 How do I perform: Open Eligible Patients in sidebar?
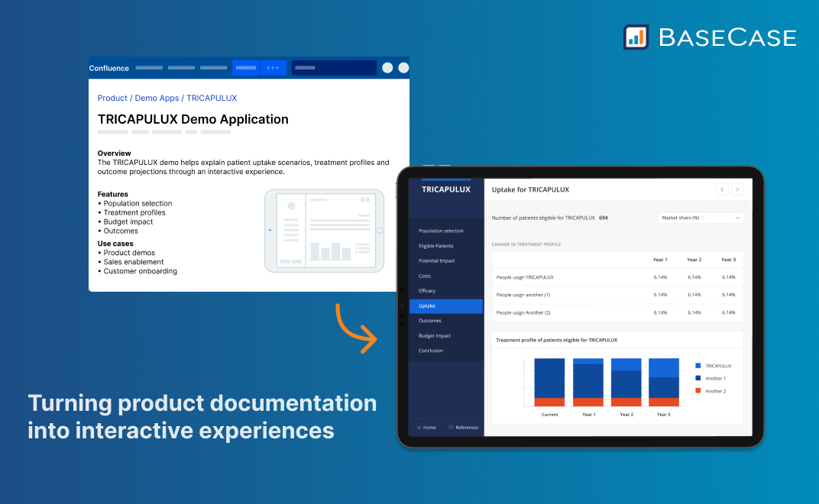tap(435, 246)
